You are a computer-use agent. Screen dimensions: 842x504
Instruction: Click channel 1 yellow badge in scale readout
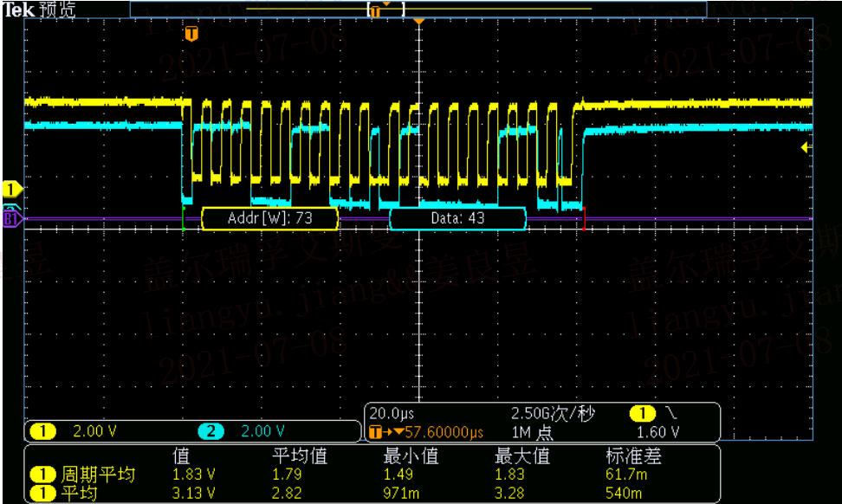43,431
